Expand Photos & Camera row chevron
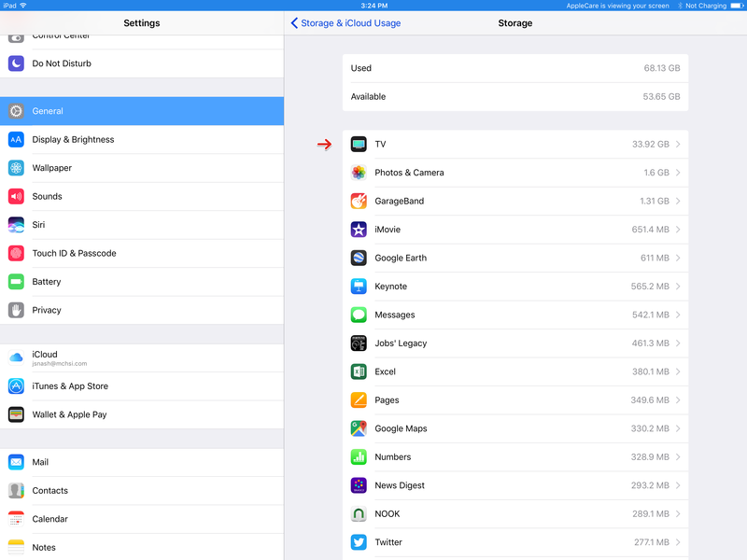The image size is (747, 560). point(678,173)
